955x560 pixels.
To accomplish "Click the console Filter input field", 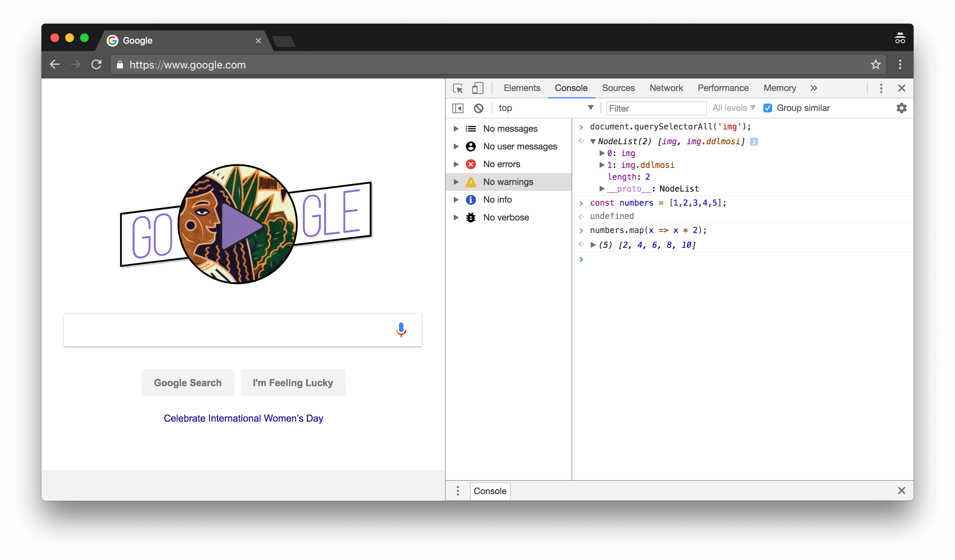I will (656, 109).
